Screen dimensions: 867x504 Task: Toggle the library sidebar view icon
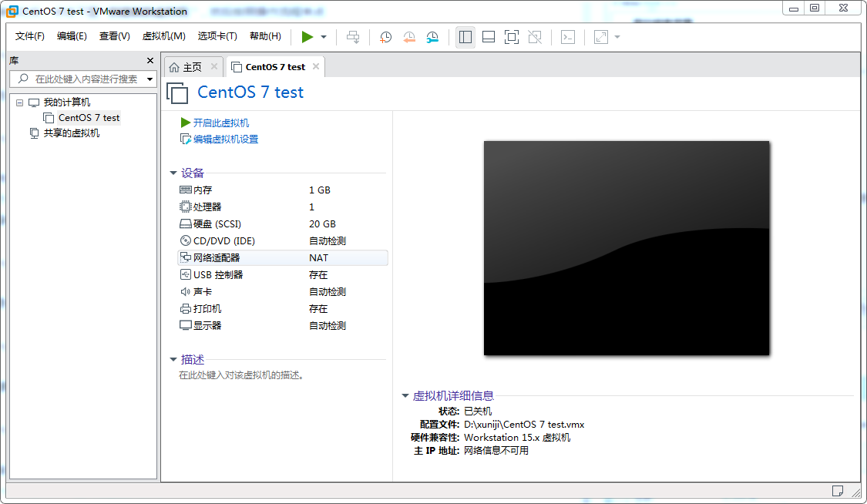tap(465, 37)
